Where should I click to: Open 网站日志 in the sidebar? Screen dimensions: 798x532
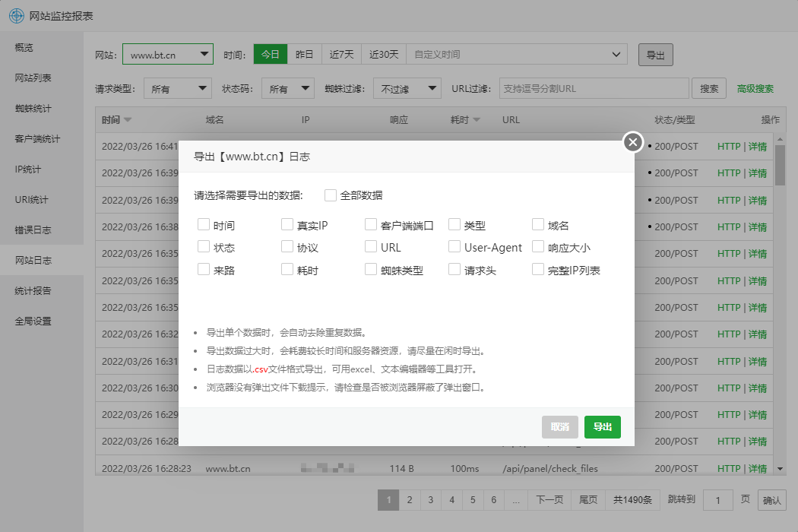point(42,260)
